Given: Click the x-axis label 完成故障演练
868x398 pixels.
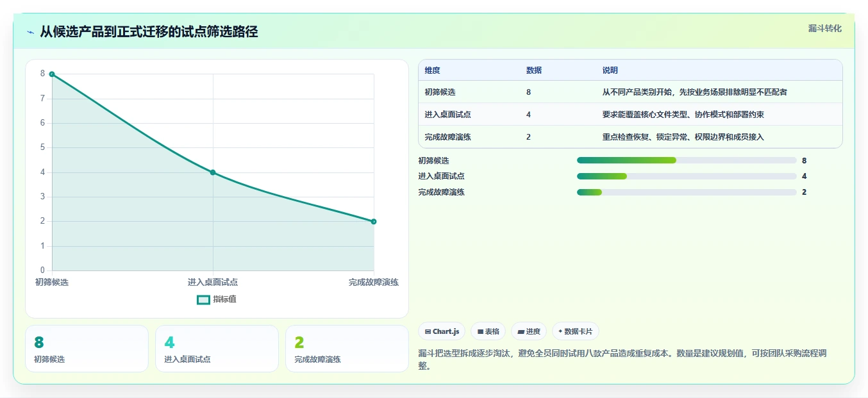Looking at the screenshot, I should pos(374,282).
